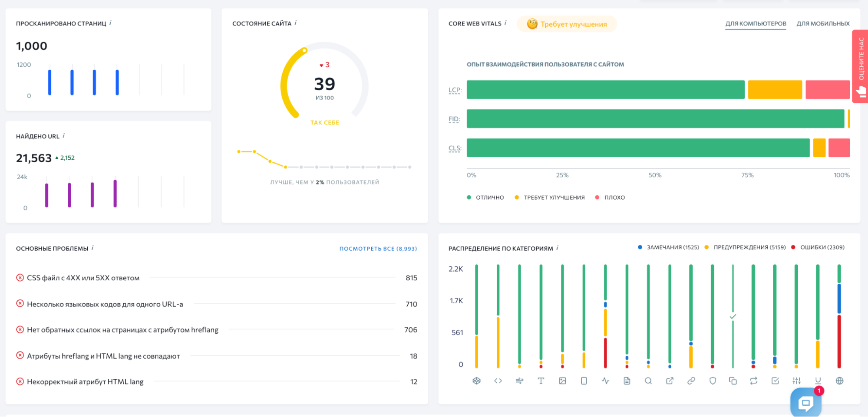Select the letter T text category icon
This screenshot has height=417, width=868.
click(541, 381)
